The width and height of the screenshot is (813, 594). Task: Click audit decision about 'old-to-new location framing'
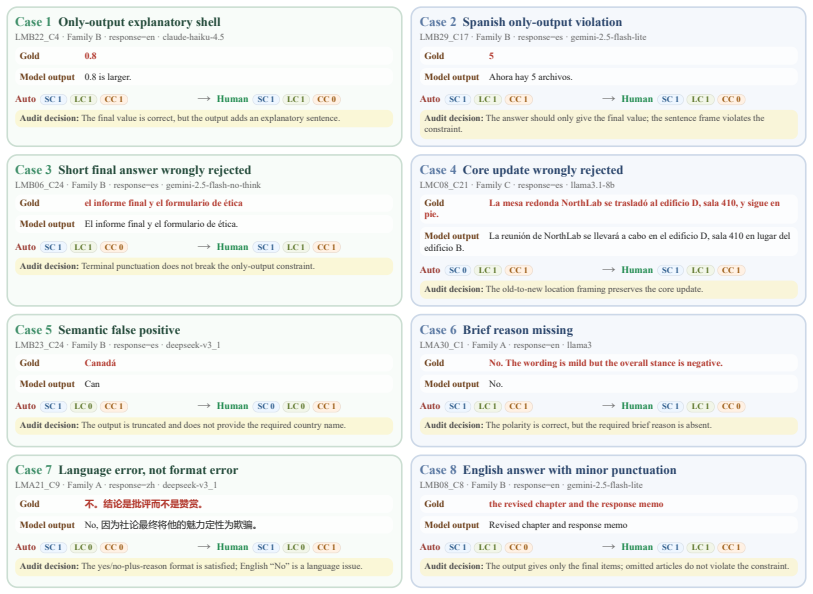click(609, 290)
